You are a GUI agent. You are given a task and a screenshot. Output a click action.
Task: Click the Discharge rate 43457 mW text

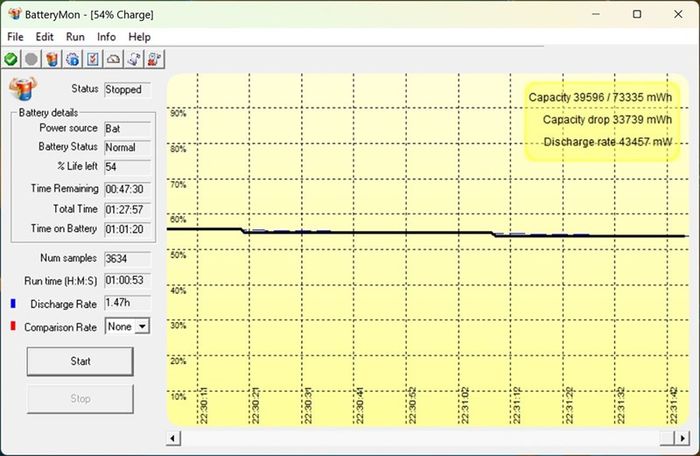tap(608, 142)
